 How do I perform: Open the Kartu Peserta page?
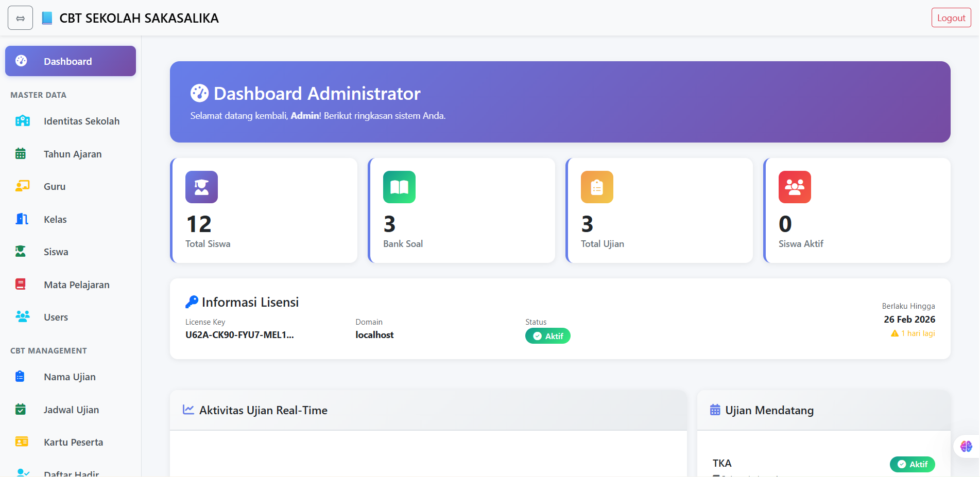[x=73, y=442]
